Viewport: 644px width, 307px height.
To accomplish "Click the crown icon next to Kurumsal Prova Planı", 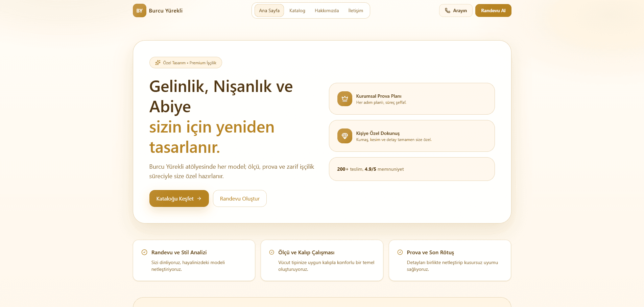I will point(344,99).
